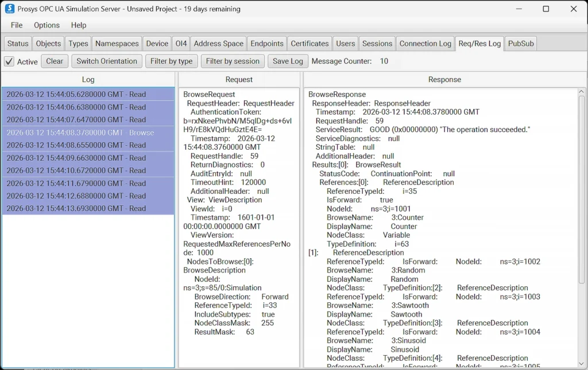Open the Filter by session options
Image resolution: width=588 pixels, height=370 pixels.
[x=233, y=61]
